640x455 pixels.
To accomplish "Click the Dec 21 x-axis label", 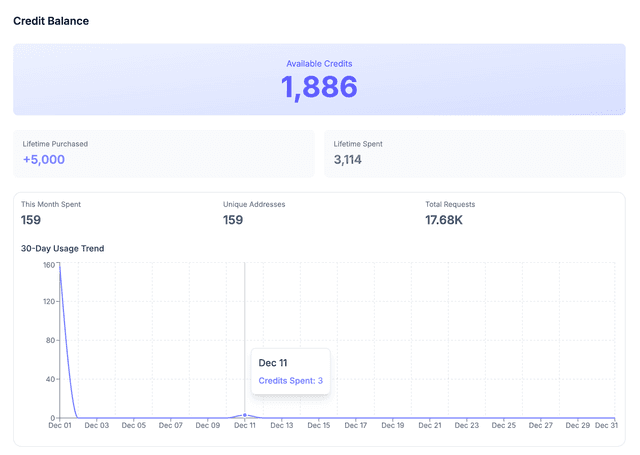I will click(x=430, y=425).
